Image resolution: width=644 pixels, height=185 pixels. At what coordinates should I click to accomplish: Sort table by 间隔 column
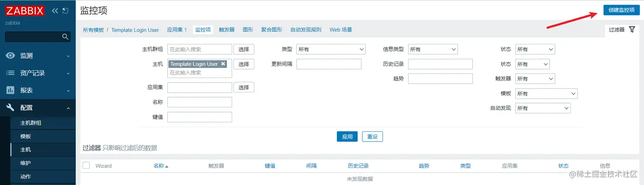pos(311,166)
